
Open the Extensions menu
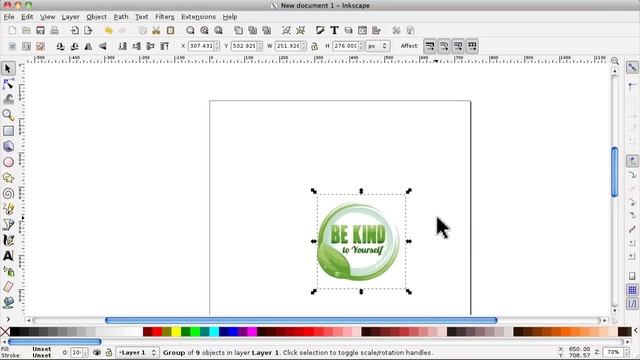pos(198,17)
